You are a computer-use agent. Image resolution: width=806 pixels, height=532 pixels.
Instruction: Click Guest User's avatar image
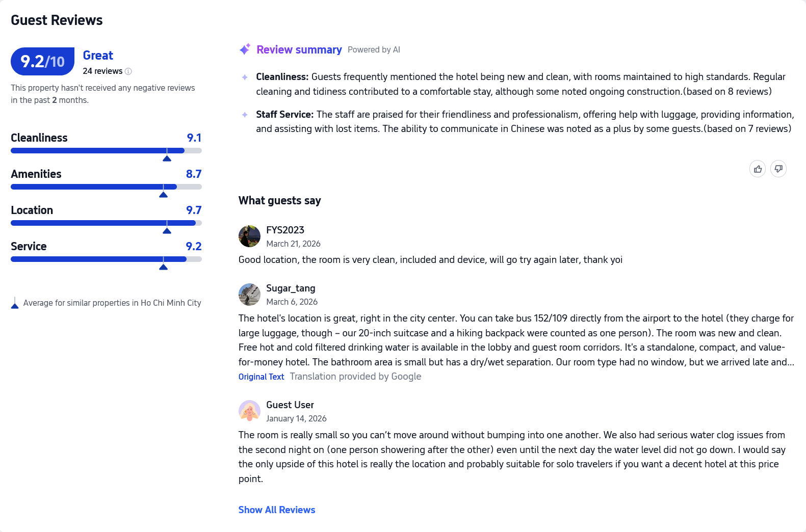pyautogui.click(x=249, y=411)
